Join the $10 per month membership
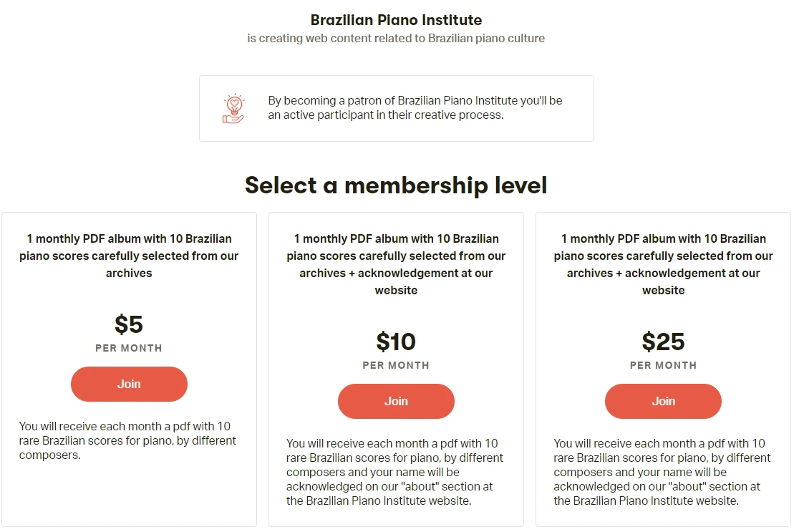Viewport: 799px width, 532px height. (x=396, y=401)
